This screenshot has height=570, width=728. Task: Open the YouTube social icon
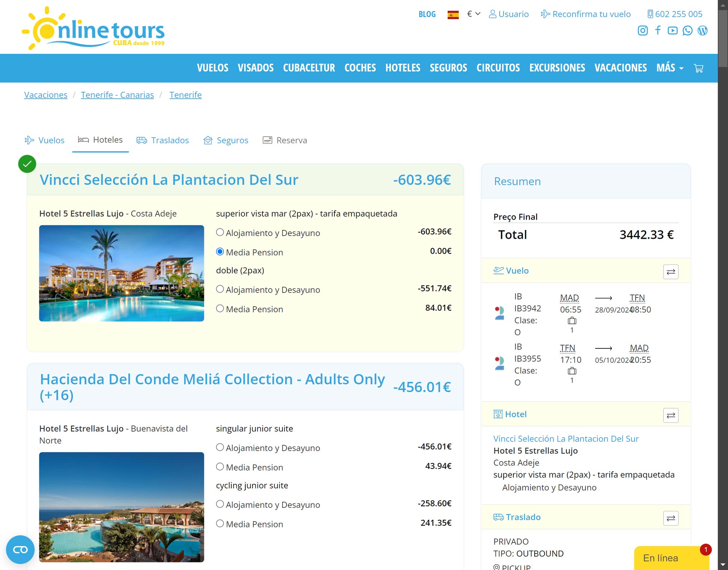[673, 30]
